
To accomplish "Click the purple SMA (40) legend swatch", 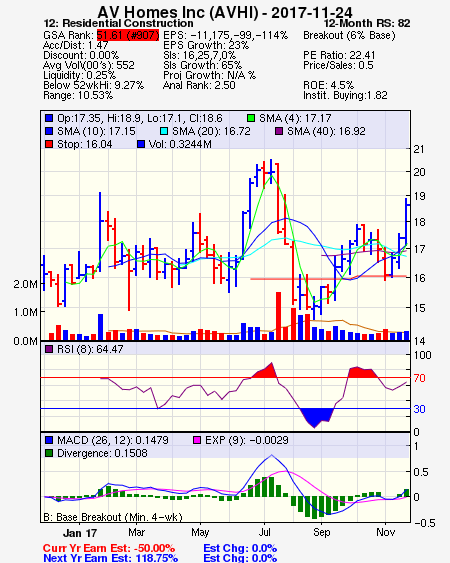I will click(279, 131).
